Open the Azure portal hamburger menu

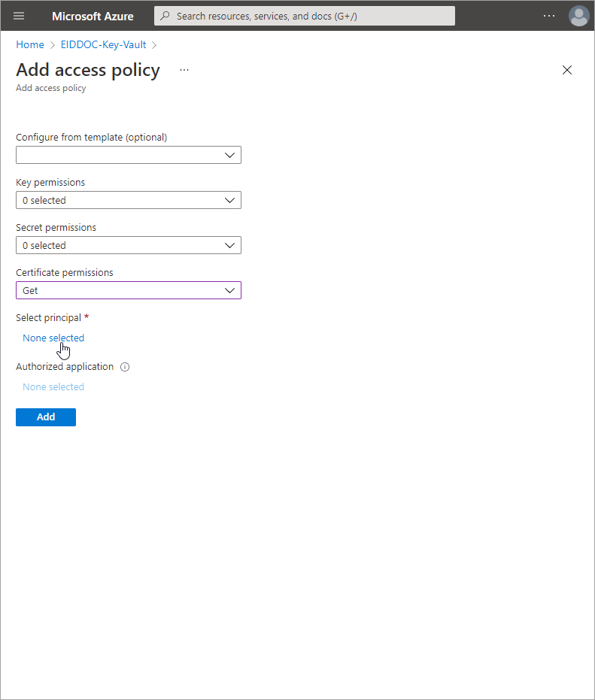19,16
